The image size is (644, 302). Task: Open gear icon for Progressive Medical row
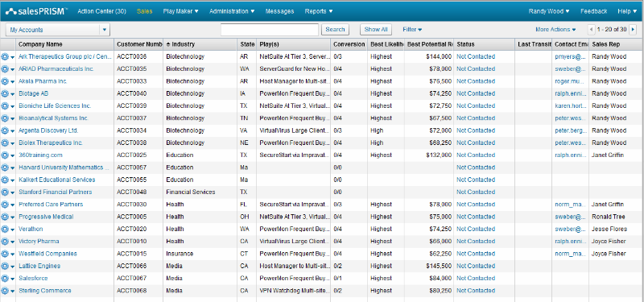[x=5, y=217]
